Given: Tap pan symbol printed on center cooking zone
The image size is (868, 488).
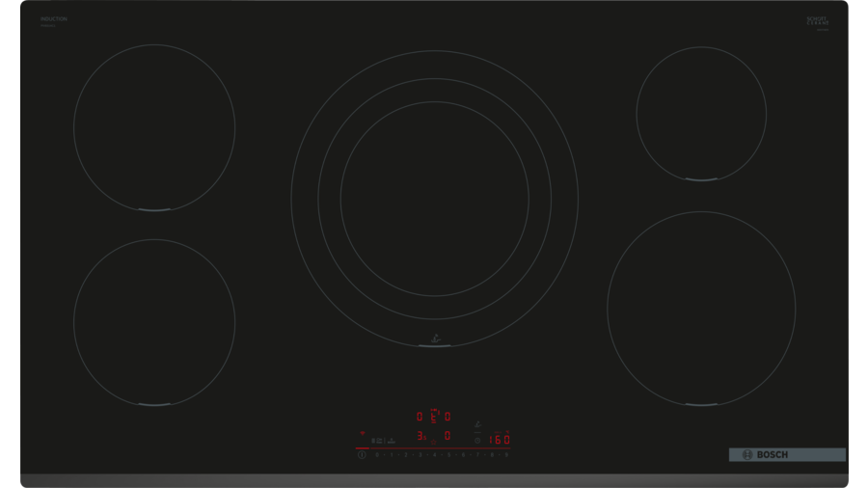Looking at the screenshot, I should point(435,338).
